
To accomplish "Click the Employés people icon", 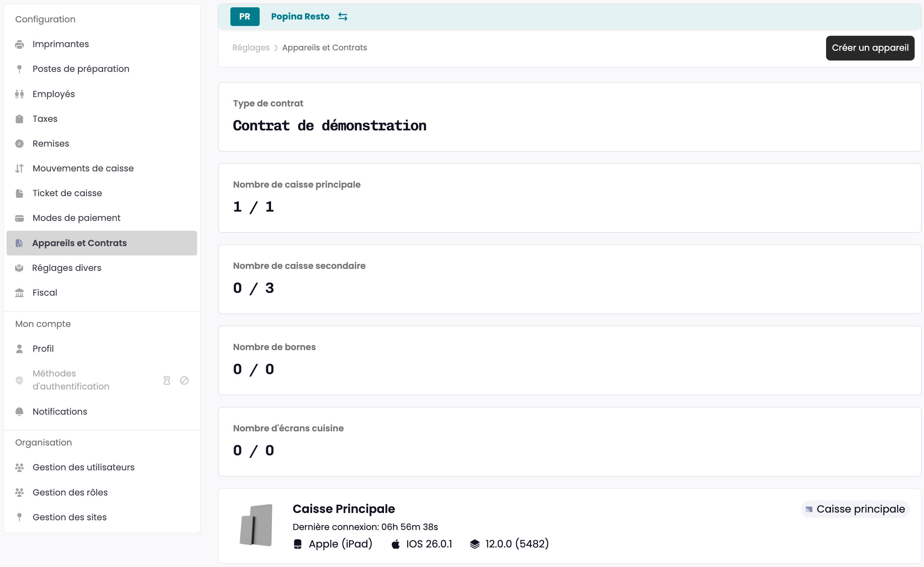I will [x=19, y=94].
